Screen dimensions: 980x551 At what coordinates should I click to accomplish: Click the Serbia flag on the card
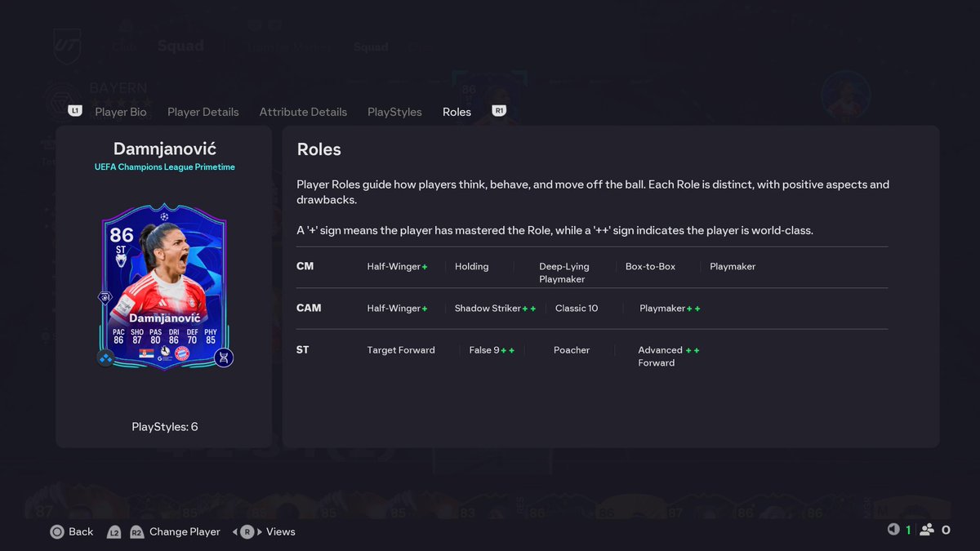(146, 353)
